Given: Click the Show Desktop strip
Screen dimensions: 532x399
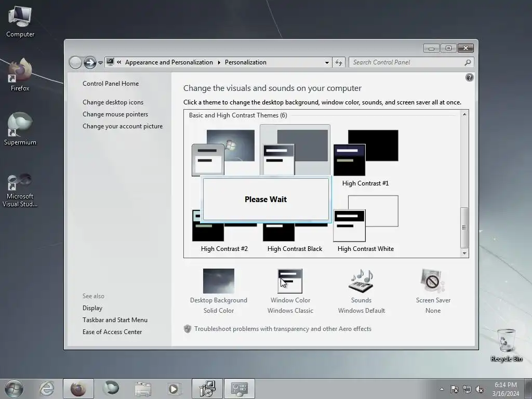Looking at the screenshot, I should coord(528,389).
